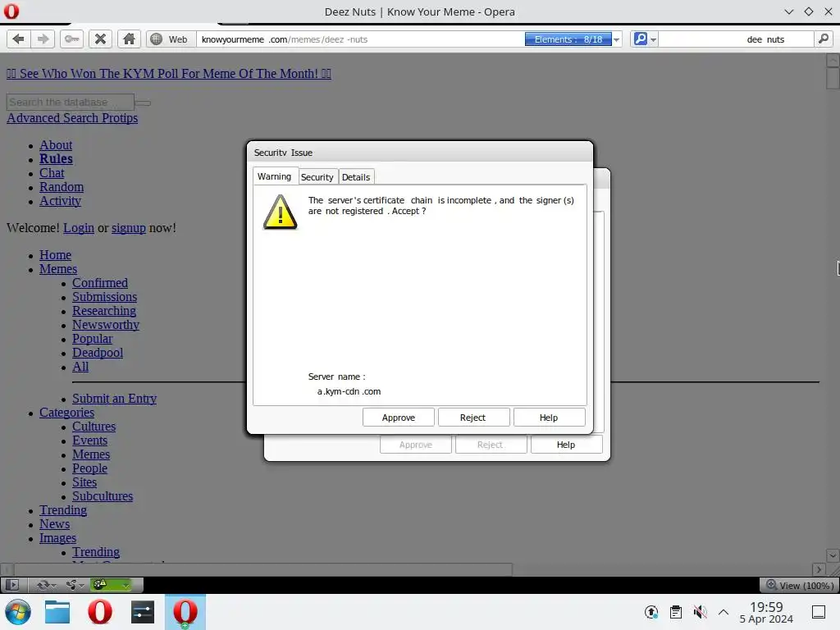Open Help in the front dialog
Screen dimensions: 840x630
549,418
